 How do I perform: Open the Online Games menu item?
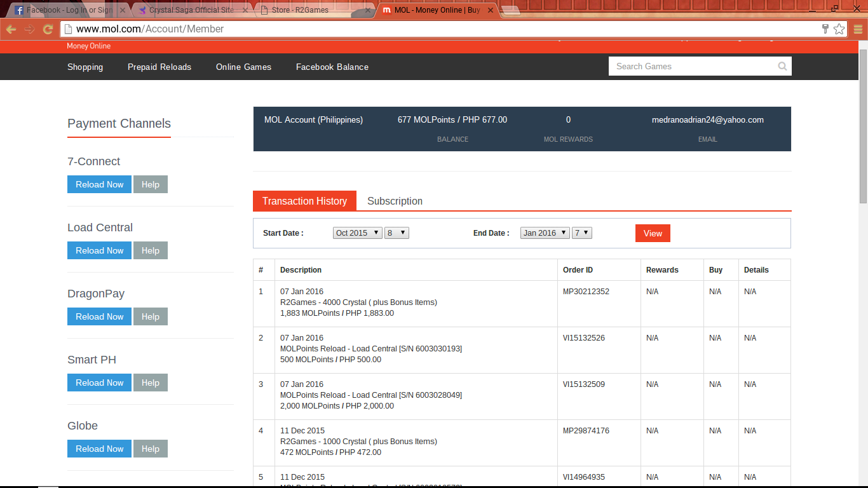coord(243,67)
